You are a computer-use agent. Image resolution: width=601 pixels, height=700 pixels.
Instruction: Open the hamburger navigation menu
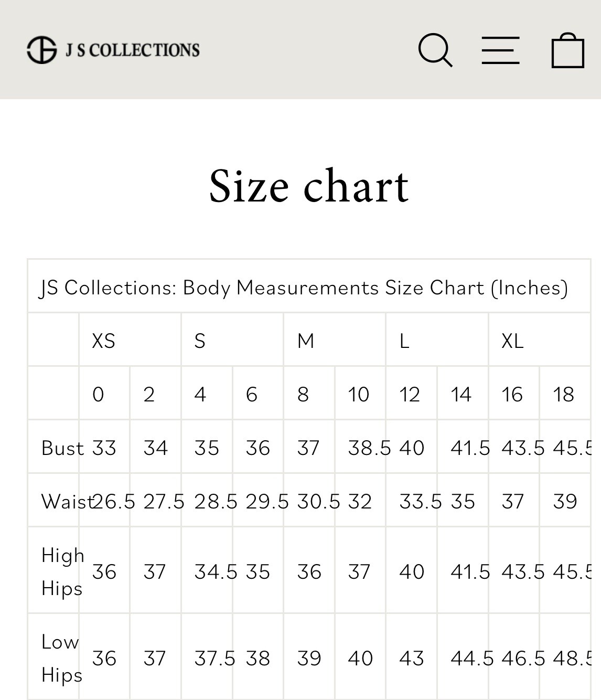(x=500, y=50)
